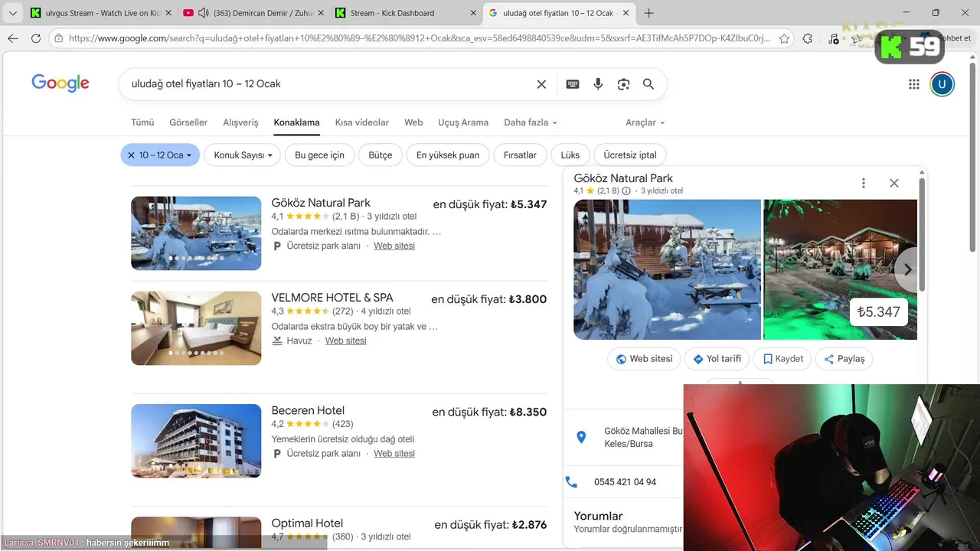Switch to the Kısa videolar tab
The image size is (980, 551).
(x=362, y=122)
